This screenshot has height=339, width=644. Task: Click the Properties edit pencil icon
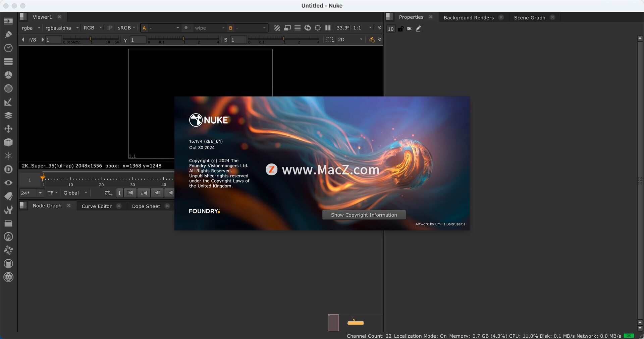(418, 29)
